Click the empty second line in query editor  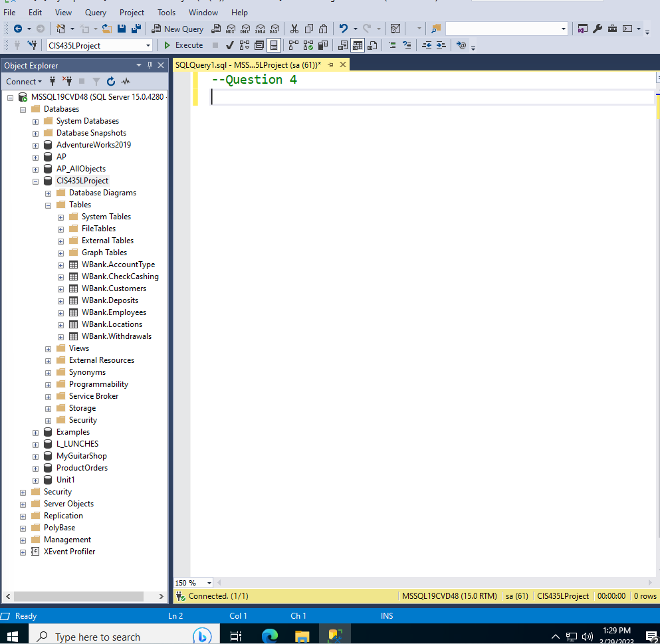pyautogui.click(x=431, y=97)
